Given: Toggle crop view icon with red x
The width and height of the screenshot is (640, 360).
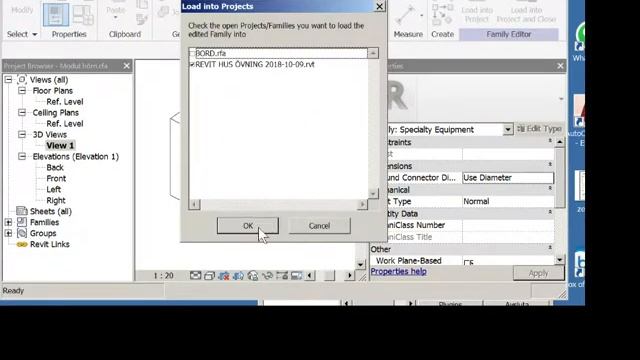Looking at the screenshot, I should click(x=224, y=276).
